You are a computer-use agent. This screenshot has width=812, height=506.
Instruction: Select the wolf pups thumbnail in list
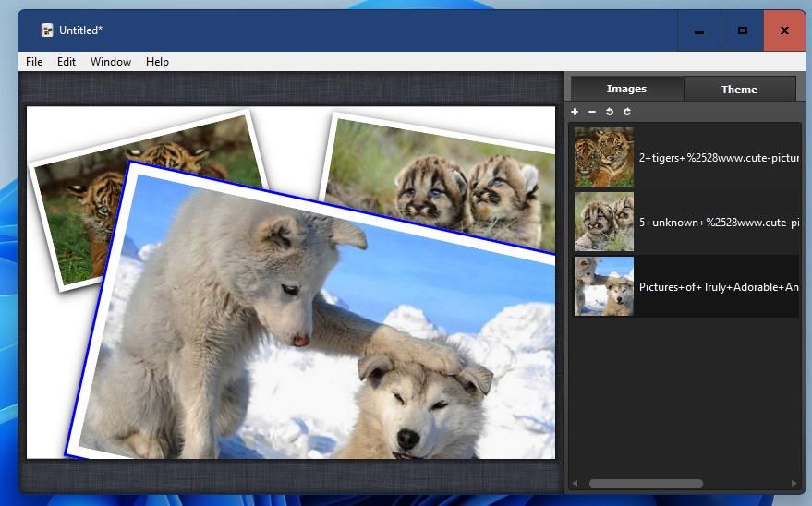pos(604,286)
